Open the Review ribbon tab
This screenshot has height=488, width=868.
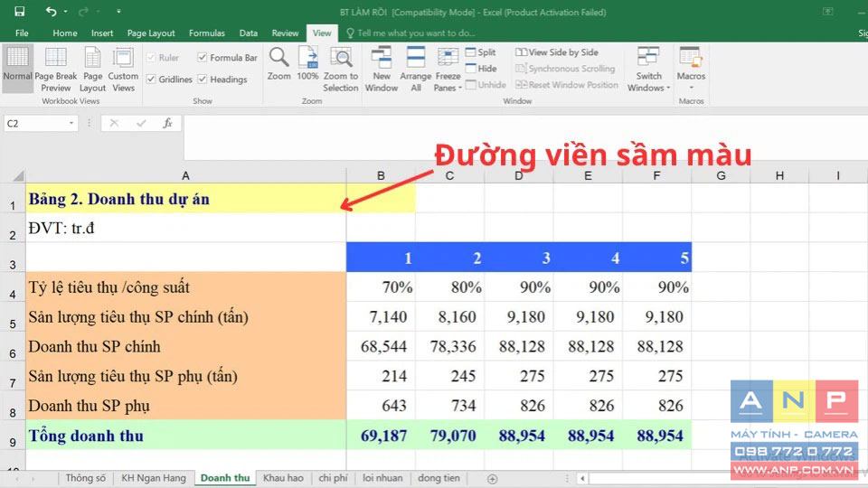tap(285, 33)
